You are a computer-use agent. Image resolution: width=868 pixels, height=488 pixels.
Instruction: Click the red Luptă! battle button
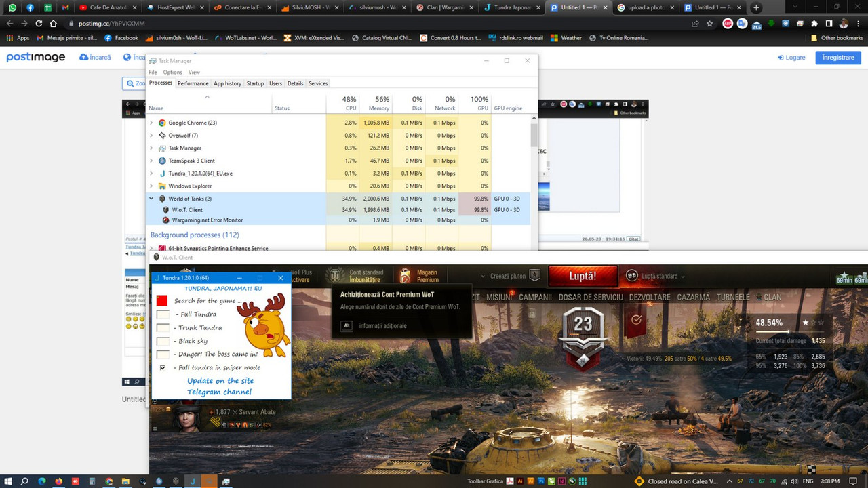pos(583,276)
